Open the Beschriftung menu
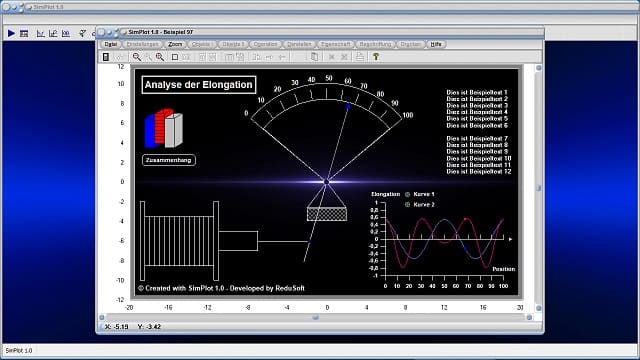This screenshot has width=640, height=360. (376, 44)
